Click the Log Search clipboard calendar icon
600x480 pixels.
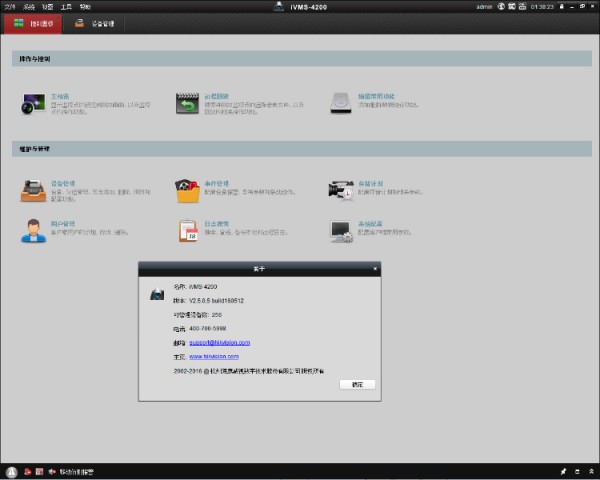click(x=188, y=231)
